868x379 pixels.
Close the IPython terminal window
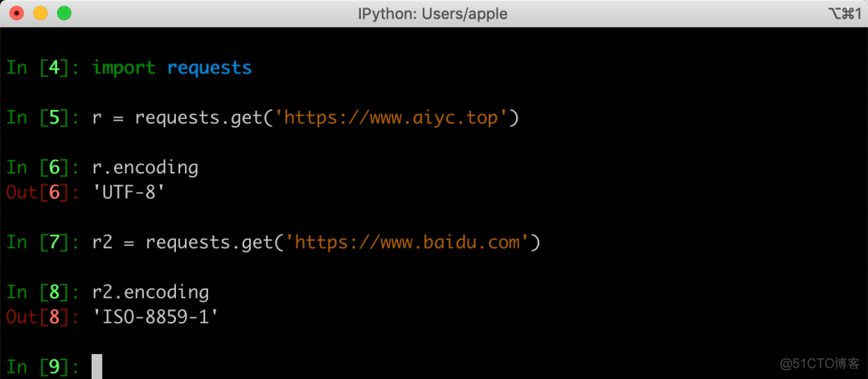pyautogui.click(x=17, y=13)
